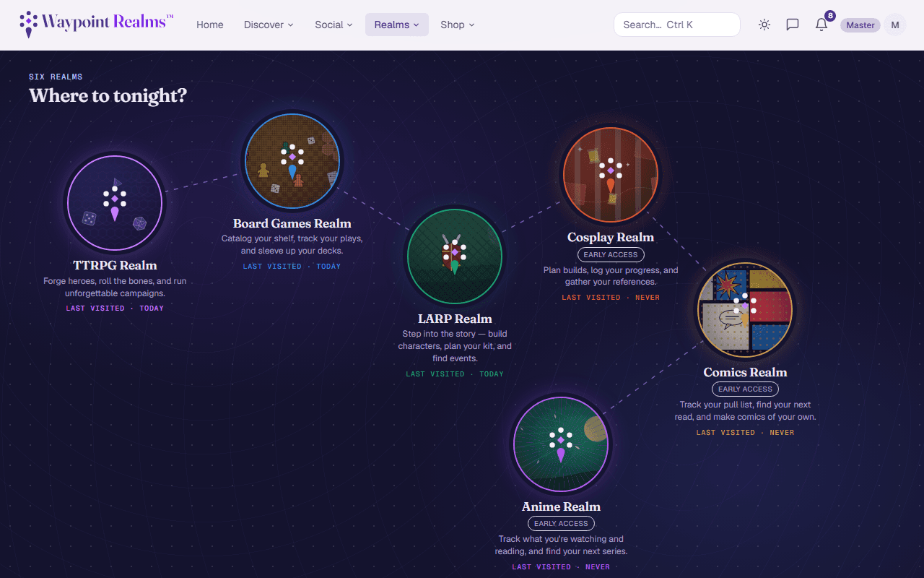The height and width of the screenshot is (578, 924).
Task: Click 'Plan builds, log your progress' text
Action: 611,276
